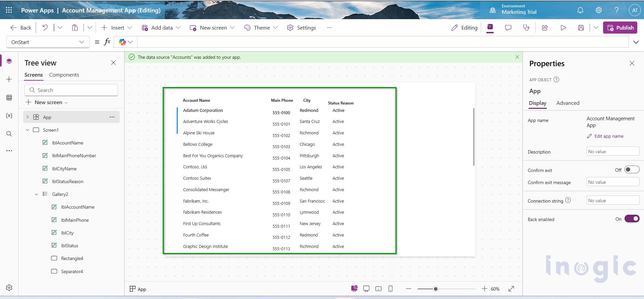
Task: Open the toolbar New screen dropdown
Action: click(212, 28)
